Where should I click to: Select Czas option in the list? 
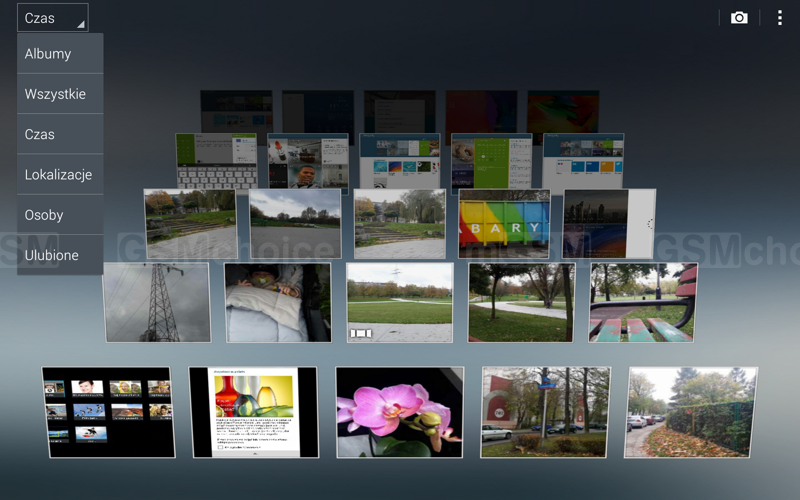pyautogui.click(x=59, y=134)
